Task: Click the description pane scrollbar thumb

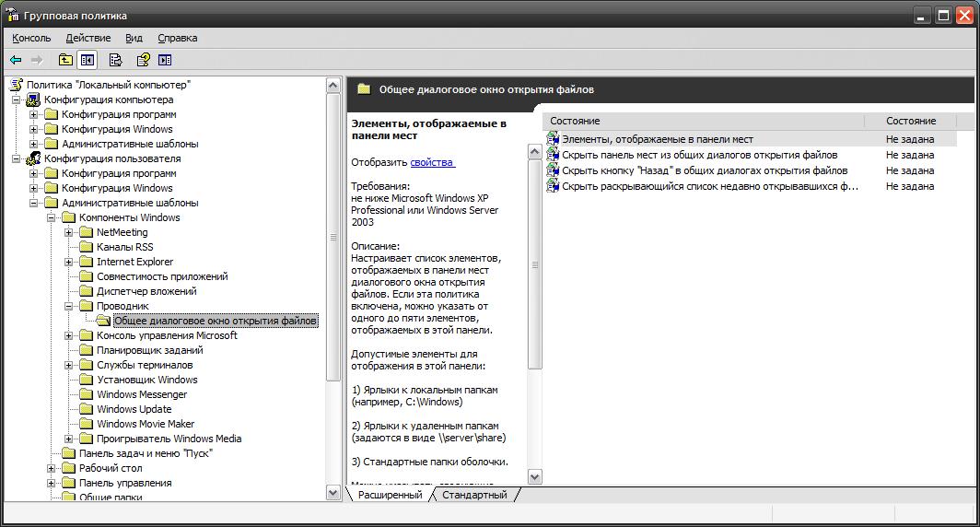Action: coord(534,263)
